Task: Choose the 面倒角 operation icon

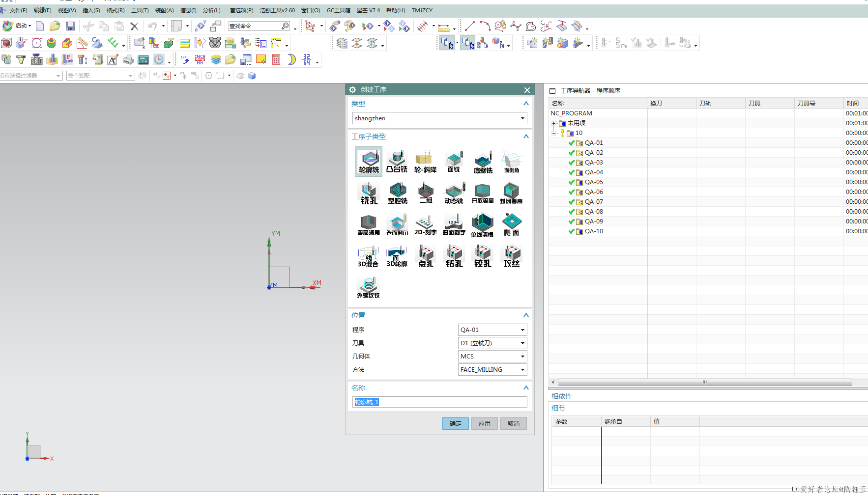Action: 511,162
